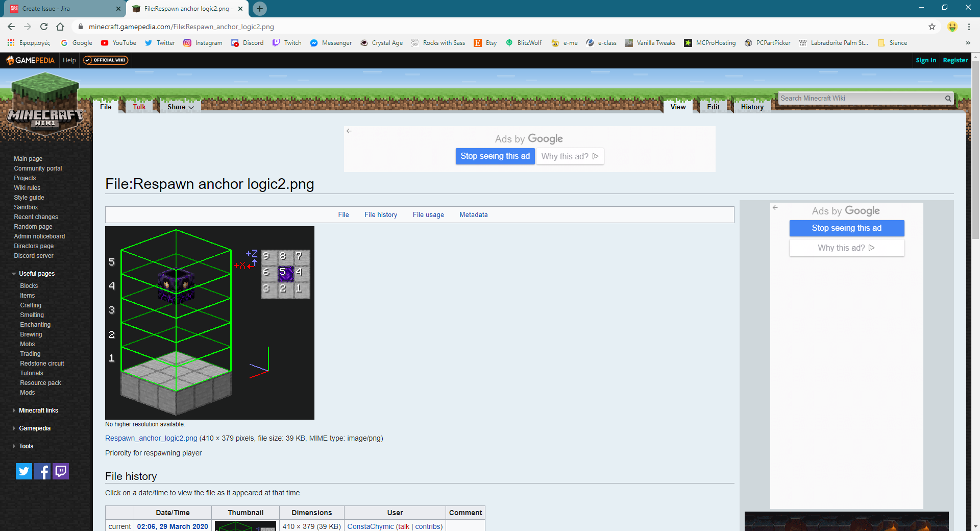Click the Official Wiki badge

click(x=106, y=60)
